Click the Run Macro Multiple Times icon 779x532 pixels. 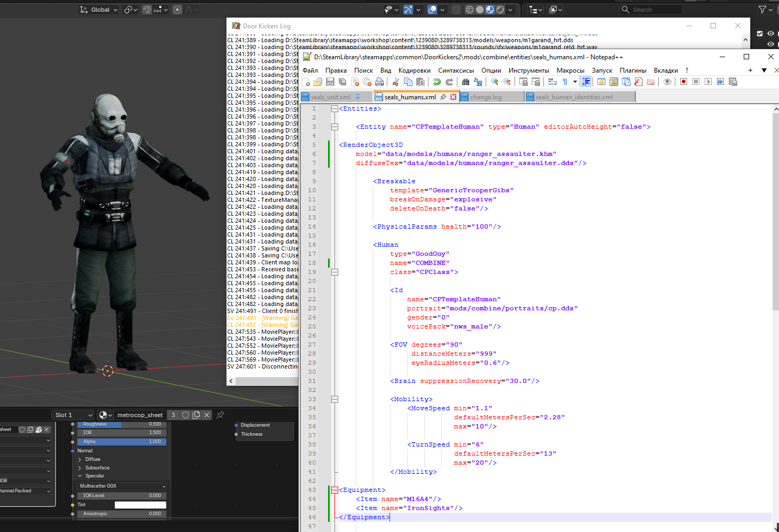pyautogui.click(x=720, y=82)
